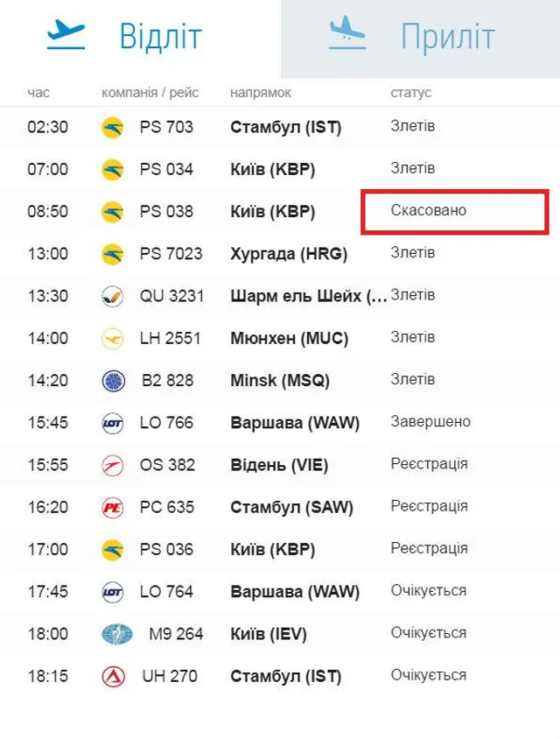Click the Austrian logo for OS 382
This screenshot has width=560, height=739.
tap(113, 465)
